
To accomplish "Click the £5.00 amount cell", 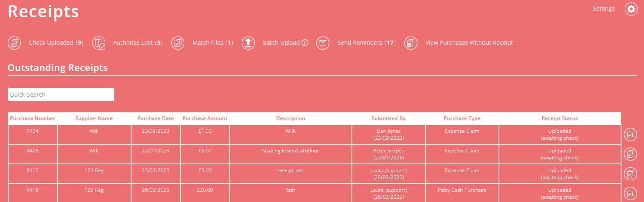I will [205, 154].
